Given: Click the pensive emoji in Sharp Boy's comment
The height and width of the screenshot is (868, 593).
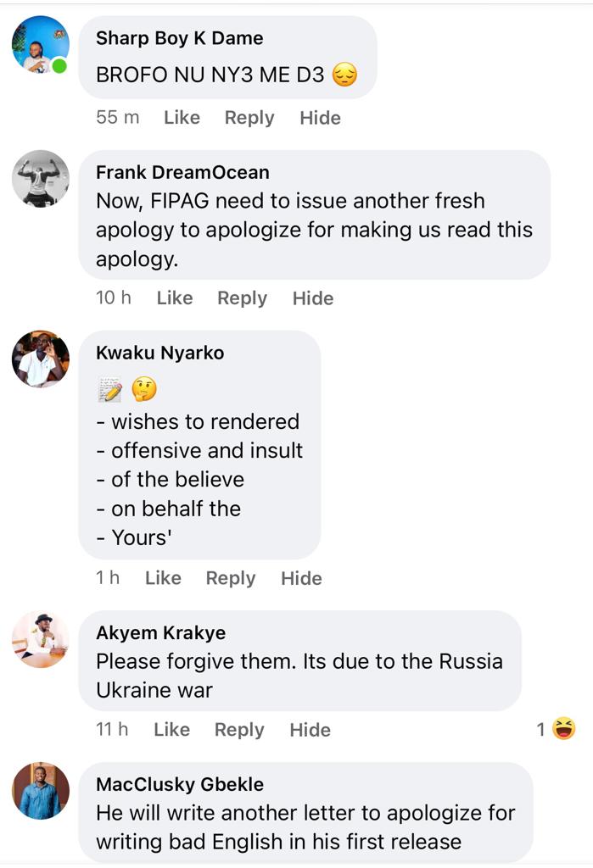Looking at the screenshot, I should (344, 75).
